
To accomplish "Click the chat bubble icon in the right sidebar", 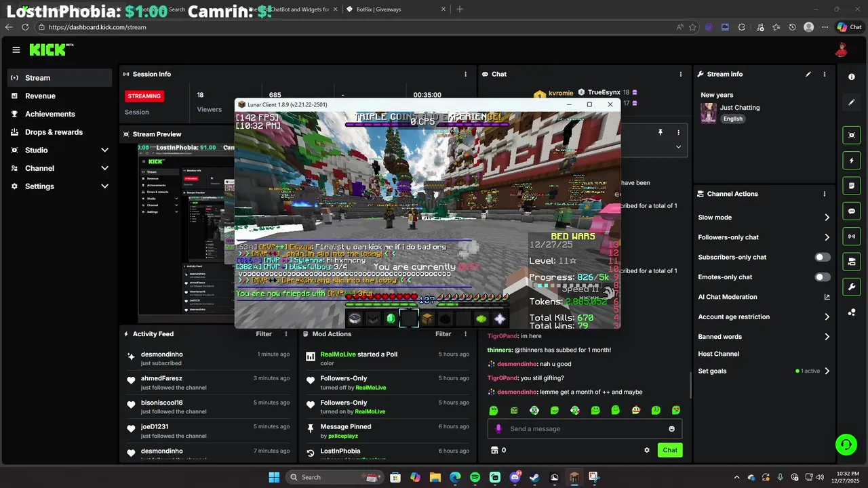I will click(x=852, y=211).
